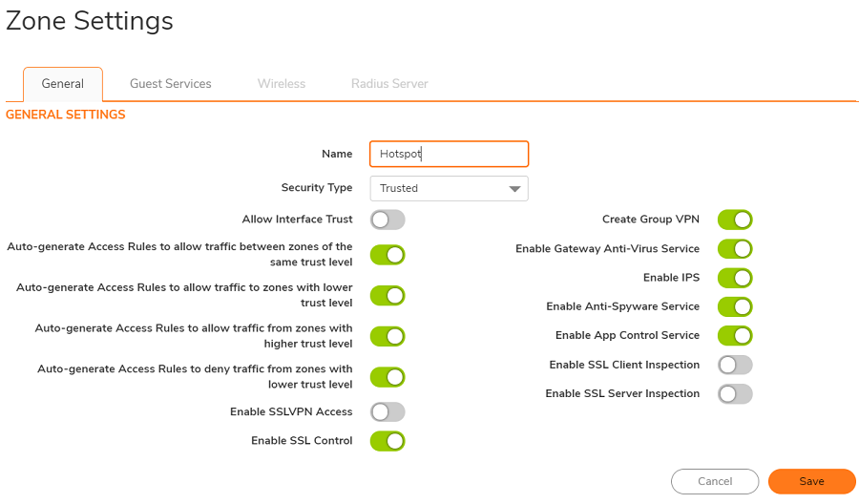
Task: Switch off Enable App Control Service
Action: 735,335
